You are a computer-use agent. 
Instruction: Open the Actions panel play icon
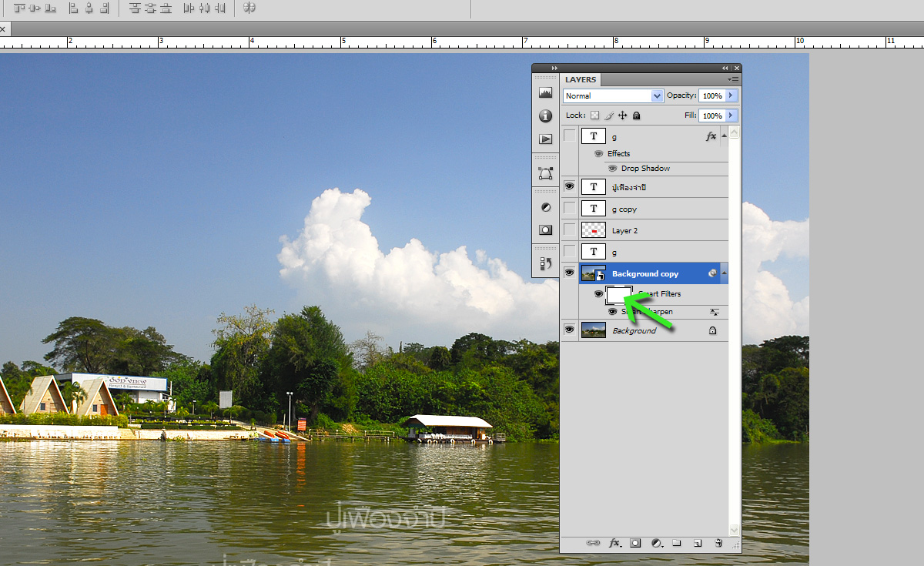[546, 139]
